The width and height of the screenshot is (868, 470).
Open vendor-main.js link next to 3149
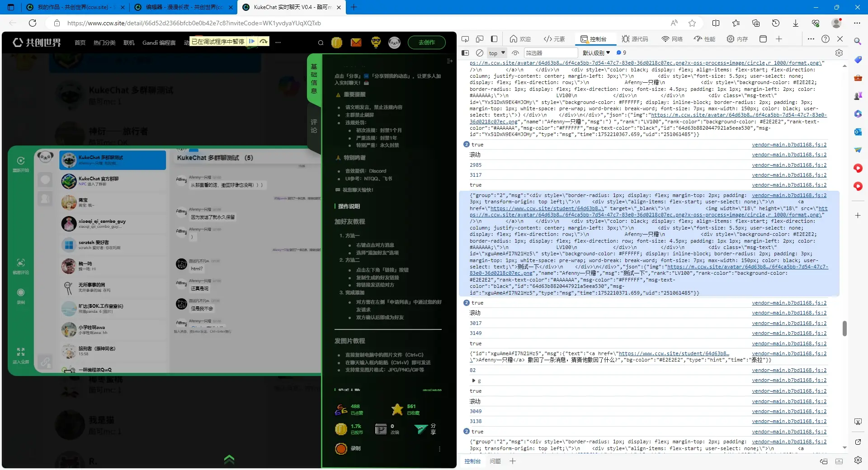pyautogui.click(x=789, y=333)
